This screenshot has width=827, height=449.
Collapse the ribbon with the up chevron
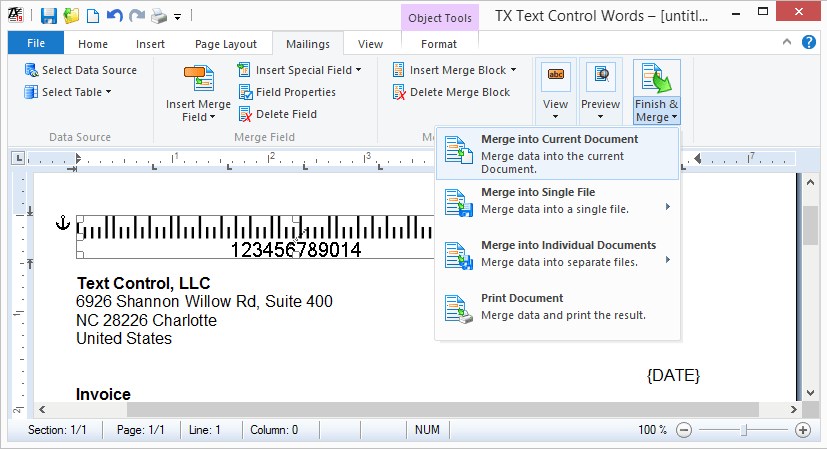point(787,42)
